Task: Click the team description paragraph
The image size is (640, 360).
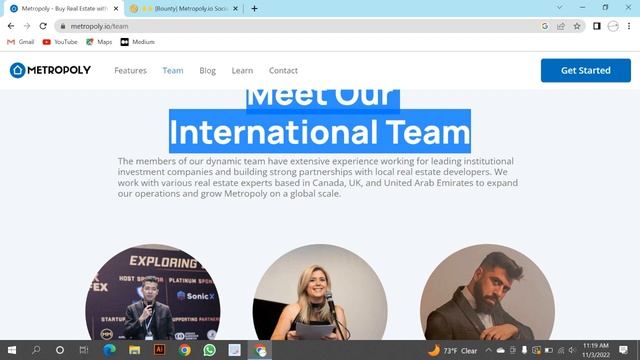Action: [x=318, y=177]
